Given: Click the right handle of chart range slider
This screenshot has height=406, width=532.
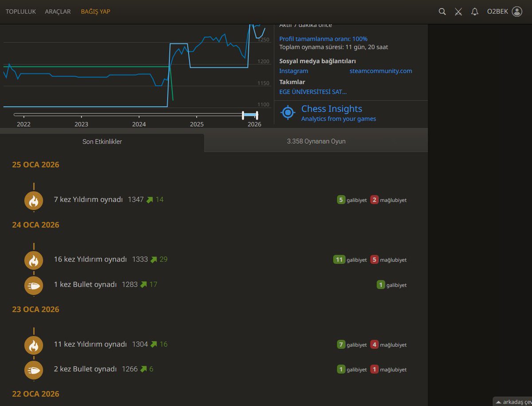Looking at the screenshot, I should tap(257, 115).
